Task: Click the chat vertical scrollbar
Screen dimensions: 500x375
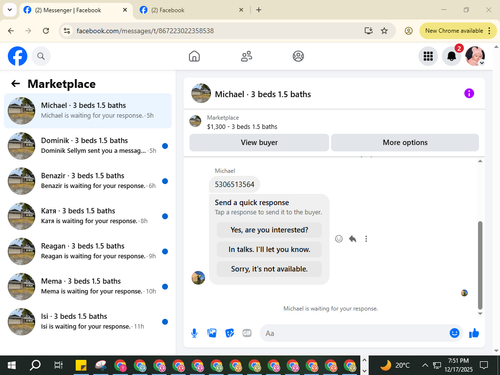Action: point(480,265)
